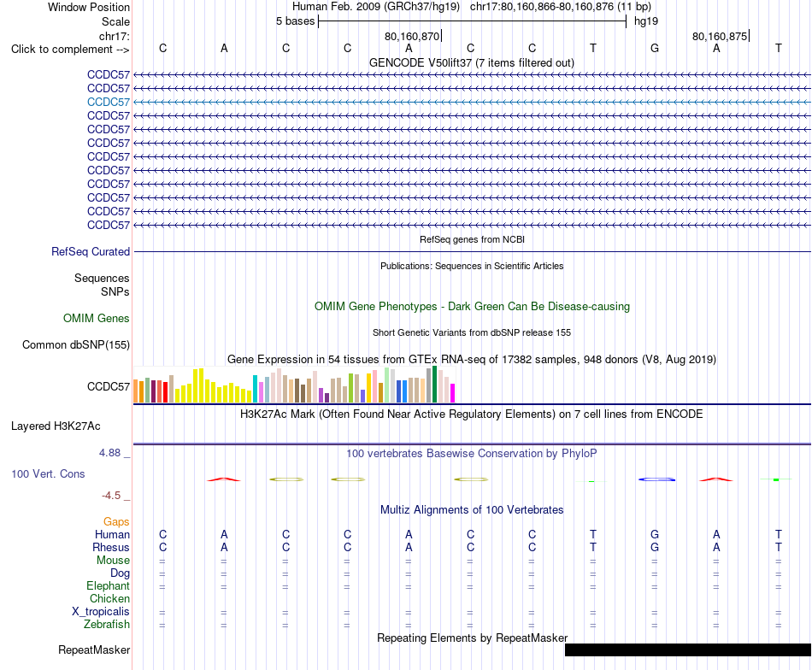This screenshot has height=670, width=812.
Task: Open the 'Multiz Alignments of 100 Vertebrates' title
Action: click(472, 509)
